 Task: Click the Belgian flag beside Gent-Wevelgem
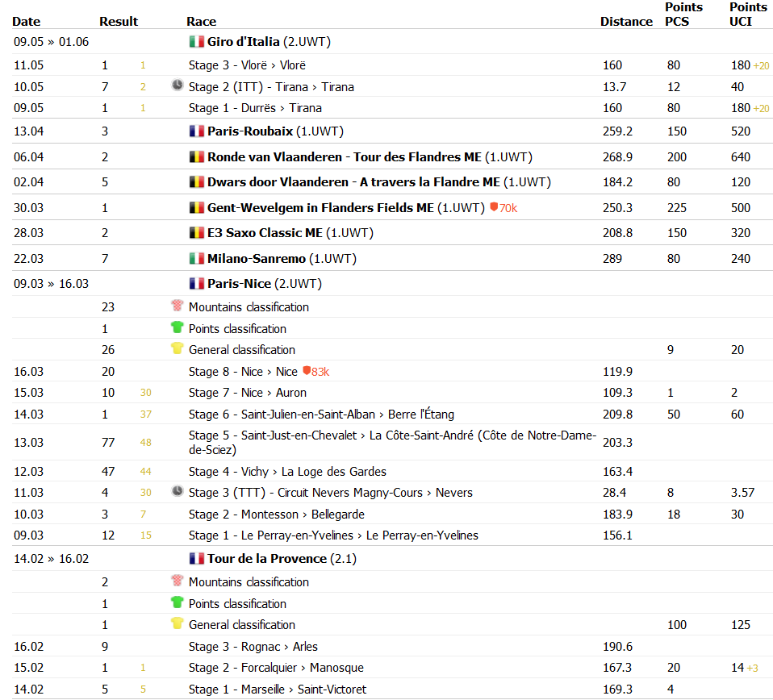tap(197, 208)
